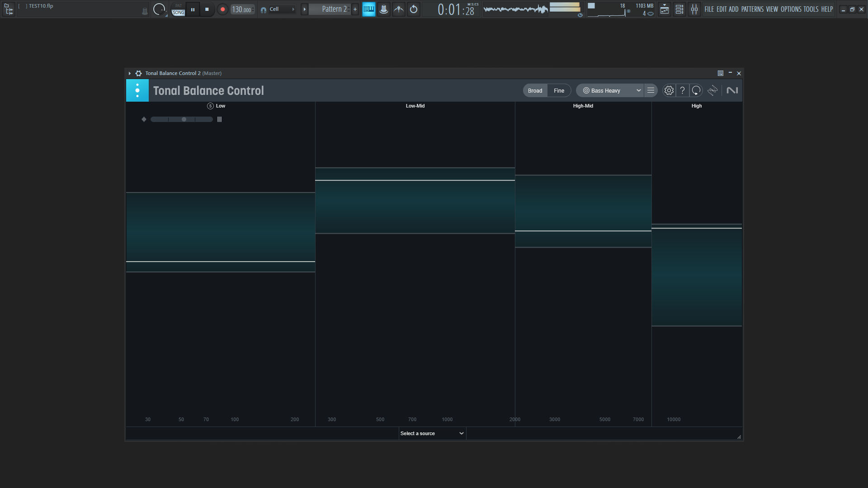Switch to Fine view mode
This screenshot has height=488, width=868.
tap(559, 90)
